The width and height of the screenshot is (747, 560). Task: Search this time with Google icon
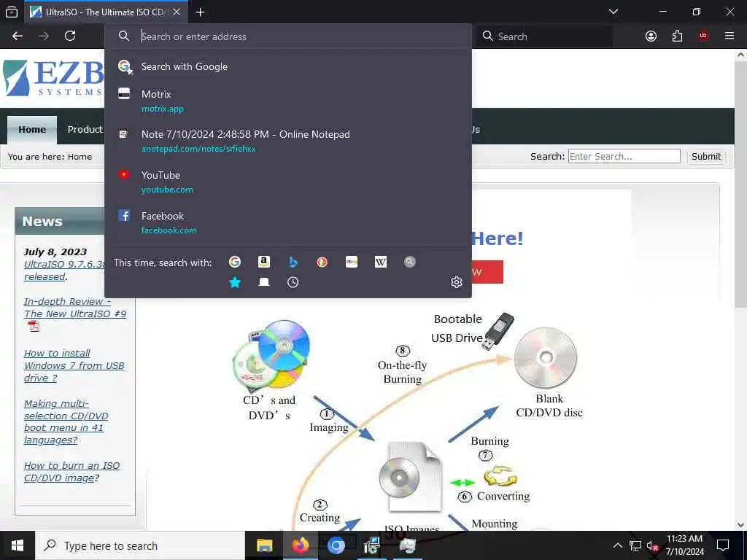(x=235, y=262)
